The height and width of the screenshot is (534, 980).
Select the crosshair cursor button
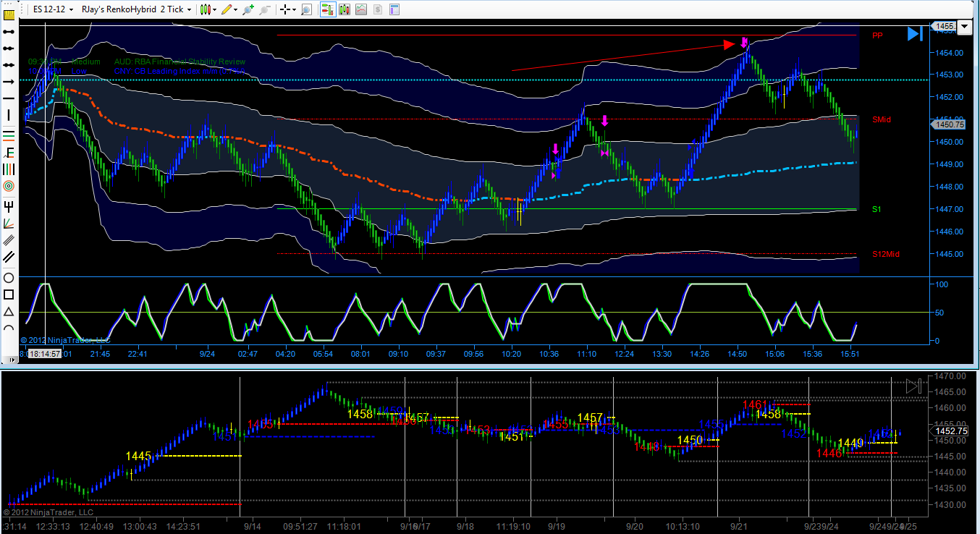(285, 9)
